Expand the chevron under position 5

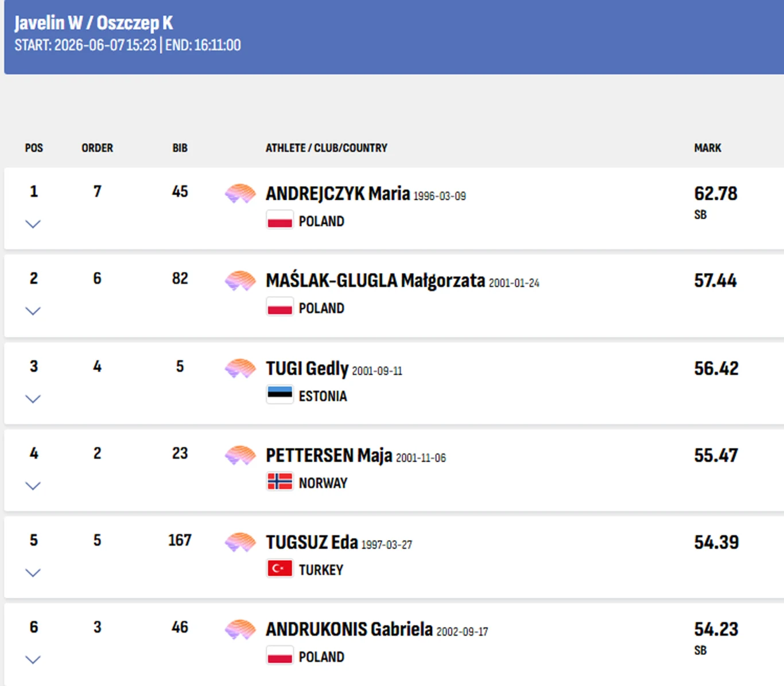coord(33,573)
